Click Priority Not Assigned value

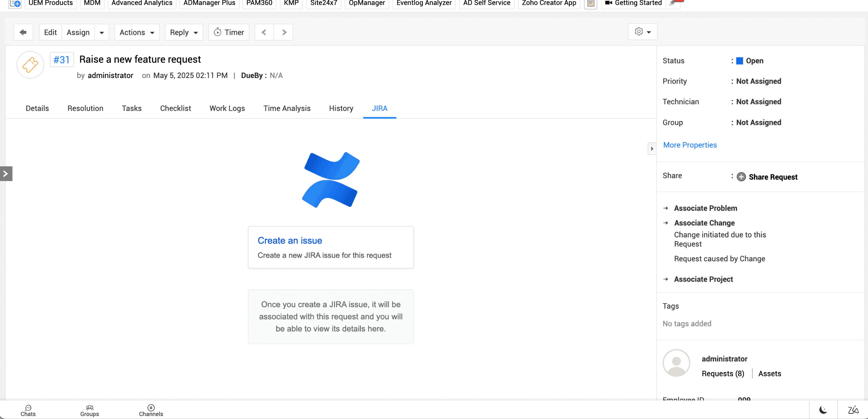pos(759,81)
